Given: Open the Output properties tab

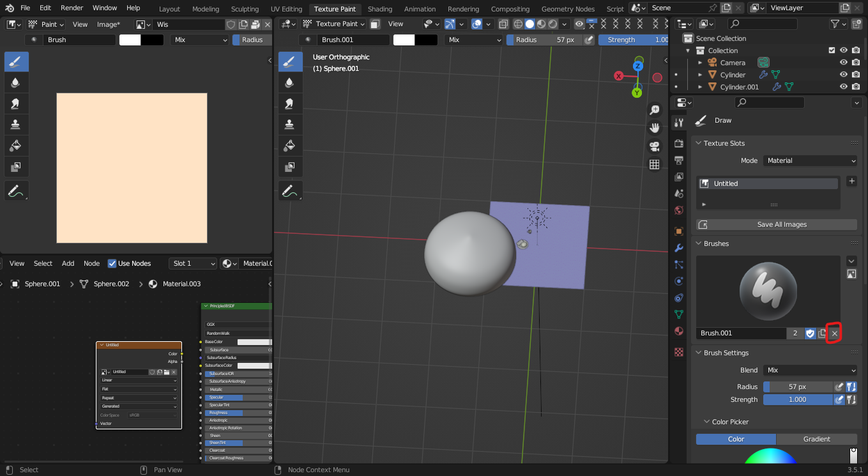Looking at the screenshot, I should (679, 160).
